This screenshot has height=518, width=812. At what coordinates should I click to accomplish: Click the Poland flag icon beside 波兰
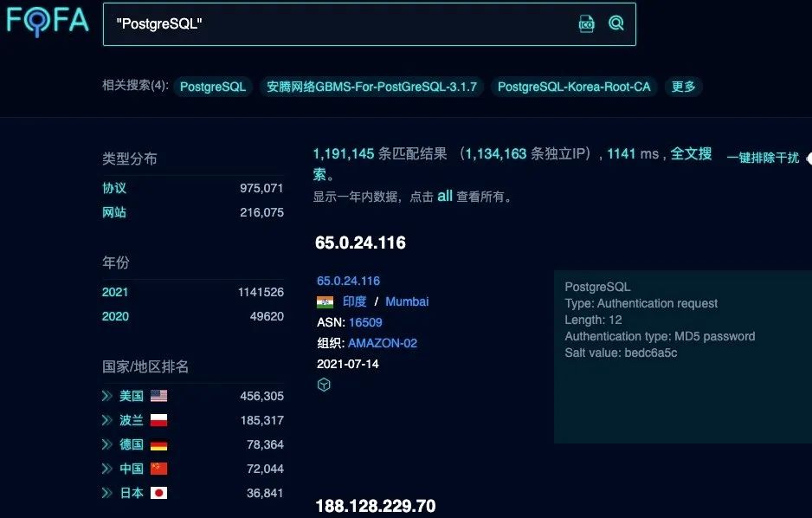point(158,420)
